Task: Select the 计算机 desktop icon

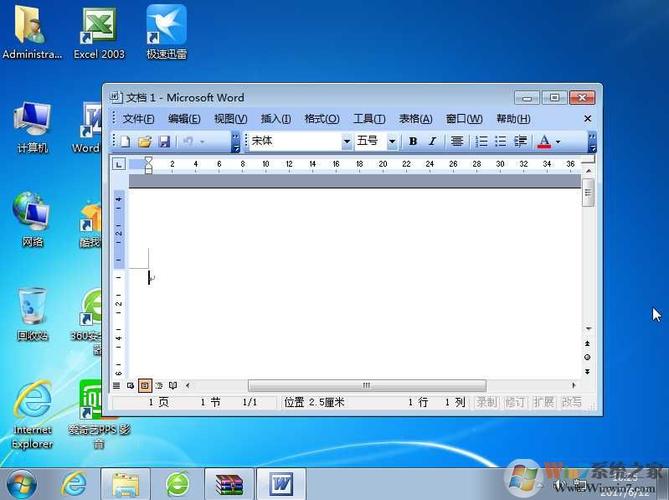Action: click(x=32, y=127)
